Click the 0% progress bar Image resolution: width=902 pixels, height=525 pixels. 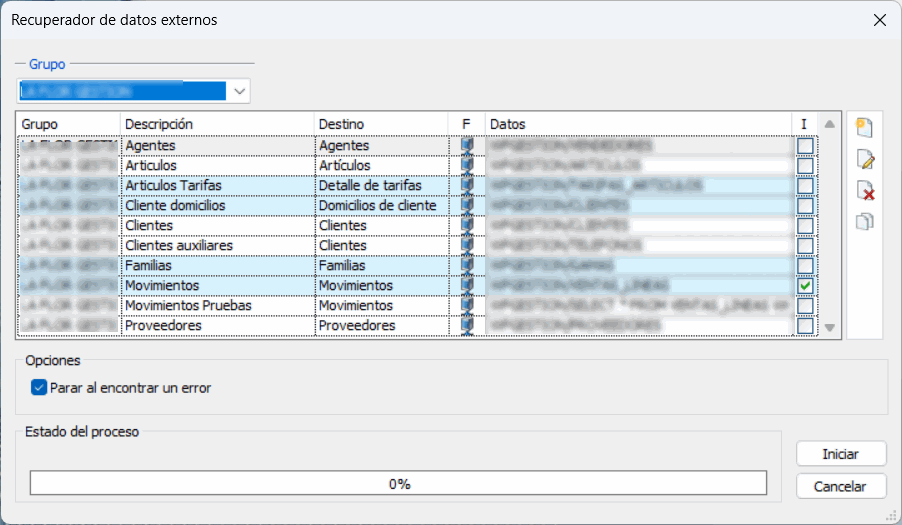point(398,483)
